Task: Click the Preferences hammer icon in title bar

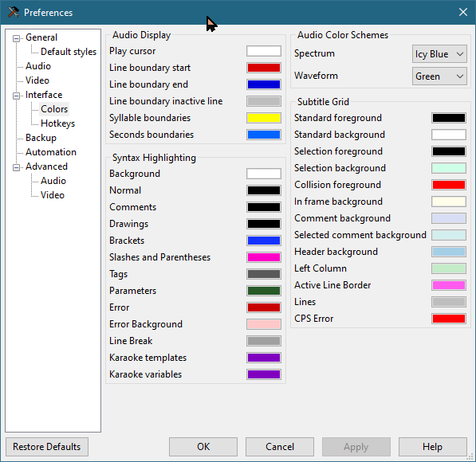Action: click(13, 13)
